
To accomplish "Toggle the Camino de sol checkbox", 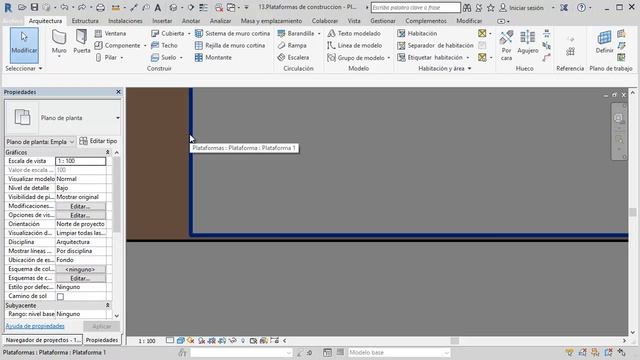I will click(60, 296).
